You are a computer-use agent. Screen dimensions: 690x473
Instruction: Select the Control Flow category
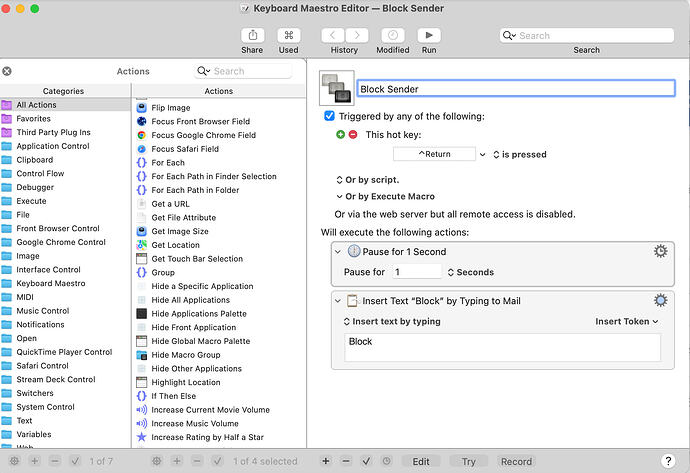(65, 173)
